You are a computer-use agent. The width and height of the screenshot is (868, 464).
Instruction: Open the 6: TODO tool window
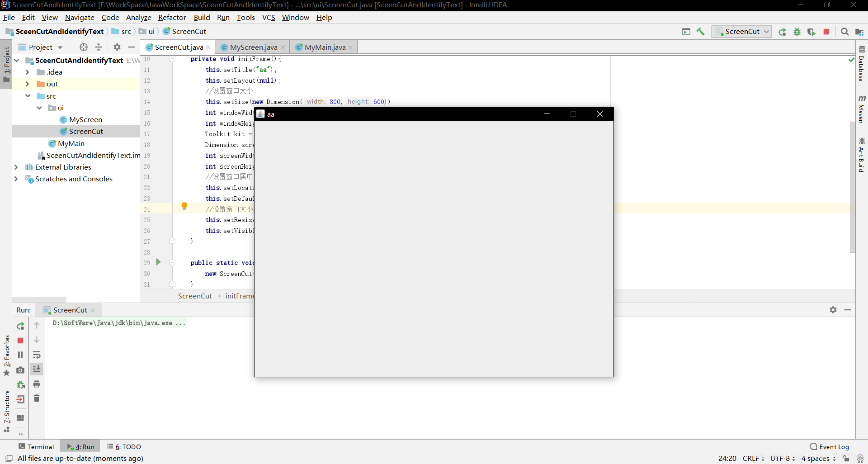point(124,446)
